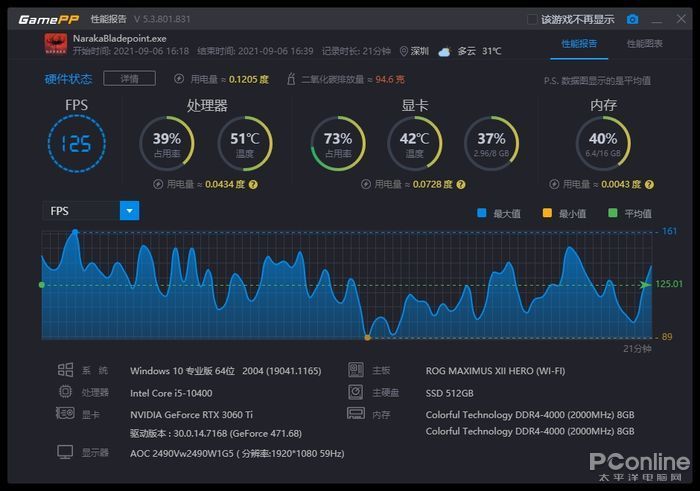Viewport: 700px width, 491px height.
Task: Click the NVIDIA GeForce RTX 3060 Ti text
Action: 192,415
